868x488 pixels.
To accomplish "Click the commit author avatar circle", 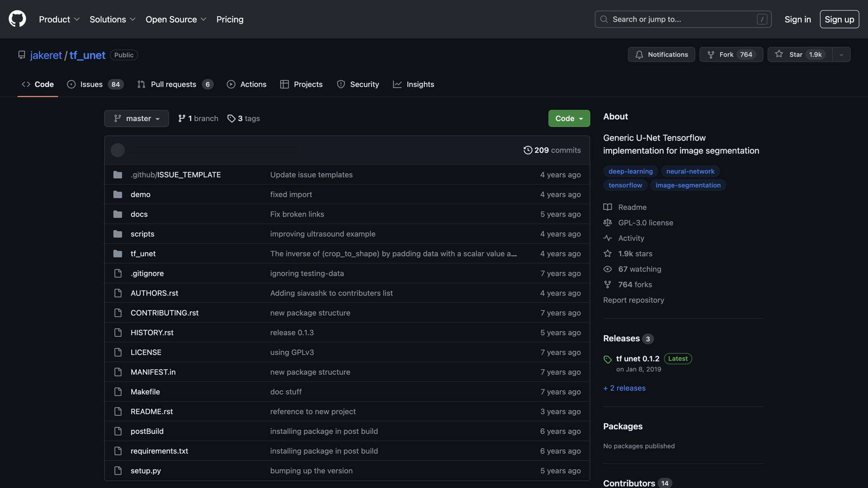I will coord(118,150).
